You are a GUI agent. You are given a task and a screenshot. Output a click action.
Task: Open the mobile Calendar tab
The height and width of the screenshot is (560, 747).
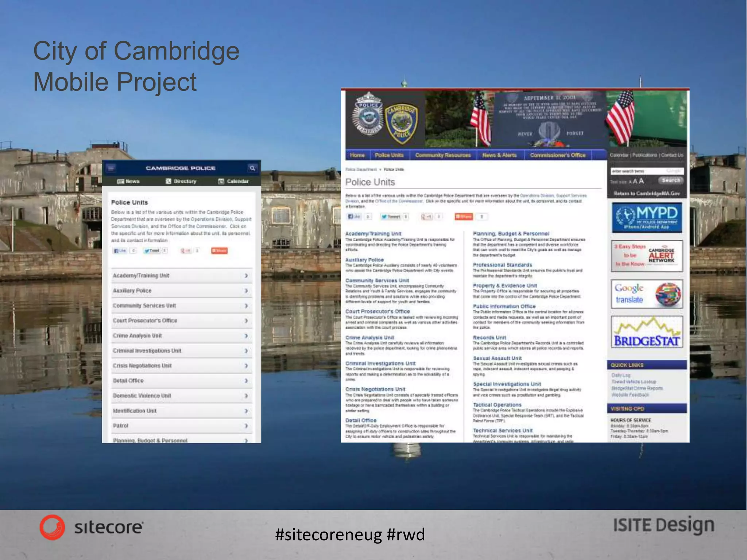(233, 181)
